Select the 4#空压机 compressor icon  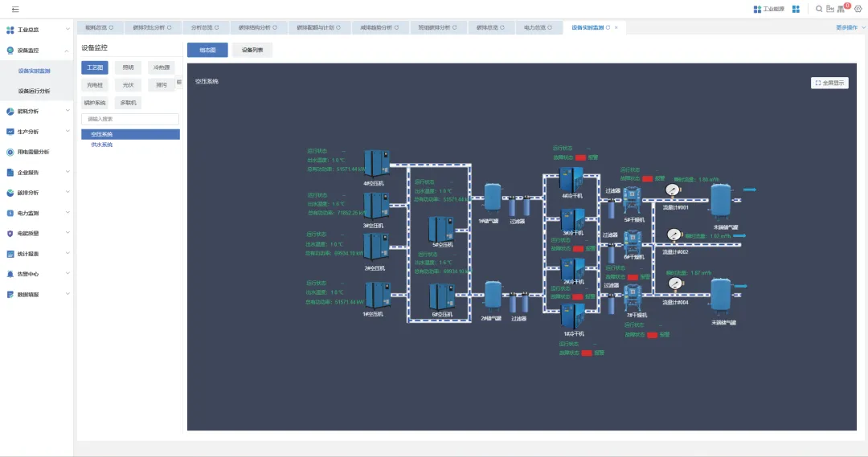tap(376, 164)
